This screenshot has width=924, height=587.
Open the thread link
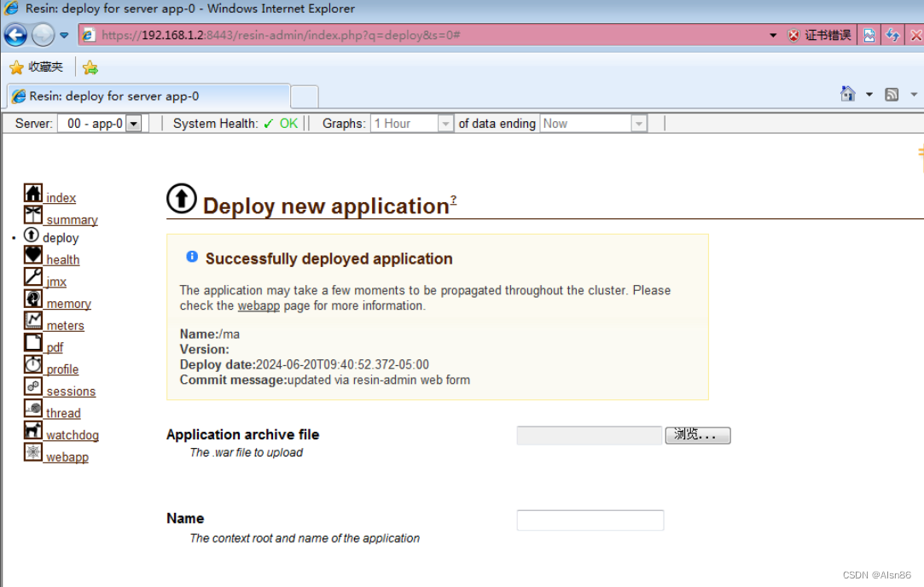[x=63, y=413]
